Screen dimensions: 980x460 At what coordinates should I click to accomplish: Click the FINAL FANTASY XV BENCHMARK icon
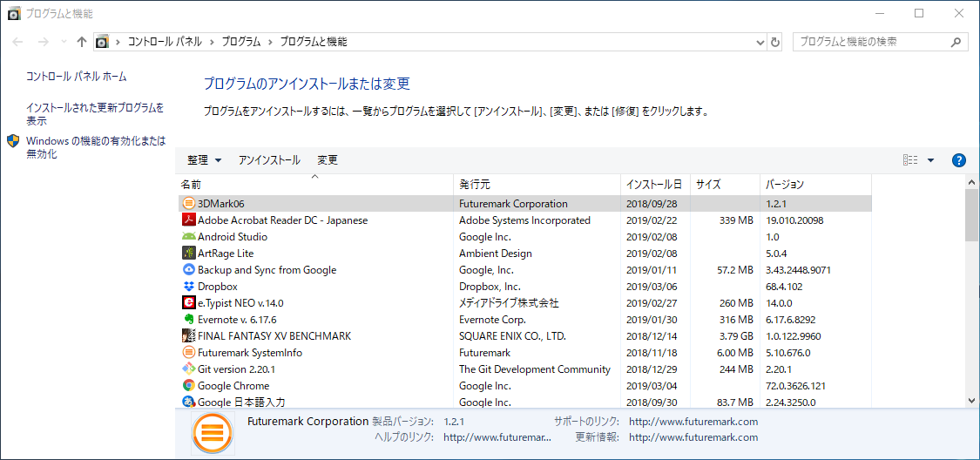[x=189, y=336]
